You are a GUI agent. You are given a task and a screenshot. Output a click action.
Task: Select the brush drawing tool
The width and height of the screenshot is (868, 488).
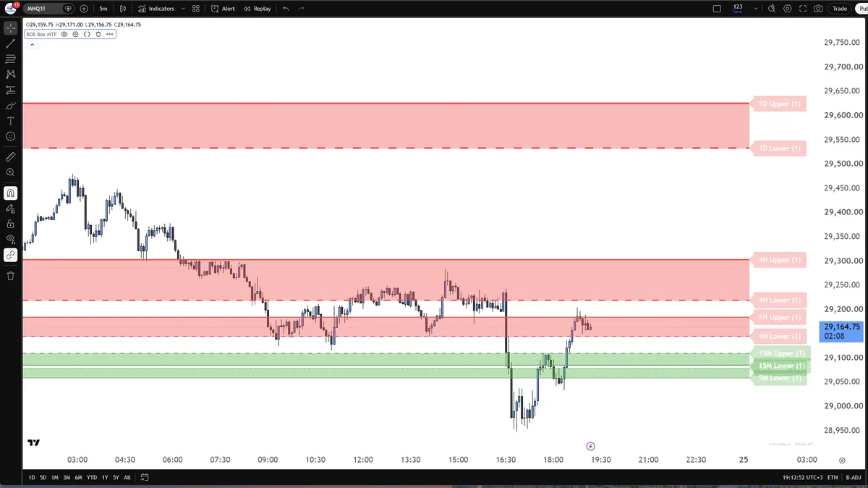11,105
